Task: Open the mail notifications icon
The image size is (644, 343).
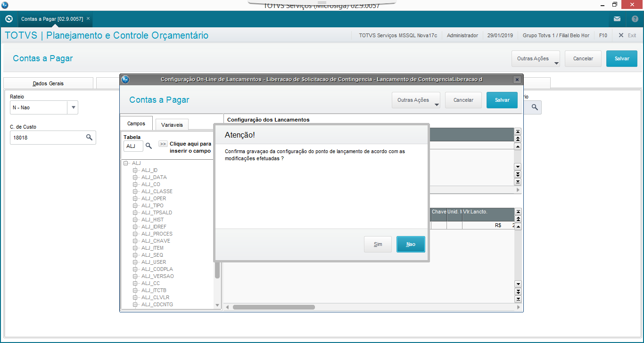Action: 617,19
